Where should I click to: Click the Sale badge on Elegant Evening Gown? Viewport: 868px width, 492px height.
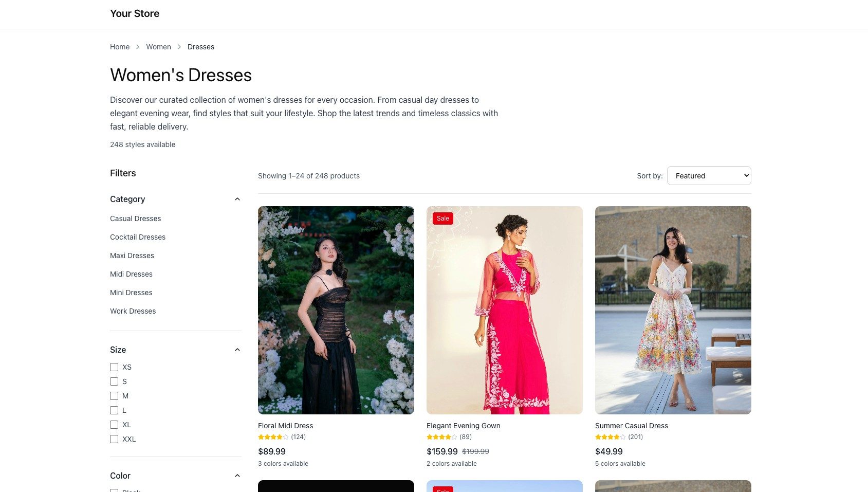tap(442, 218)
